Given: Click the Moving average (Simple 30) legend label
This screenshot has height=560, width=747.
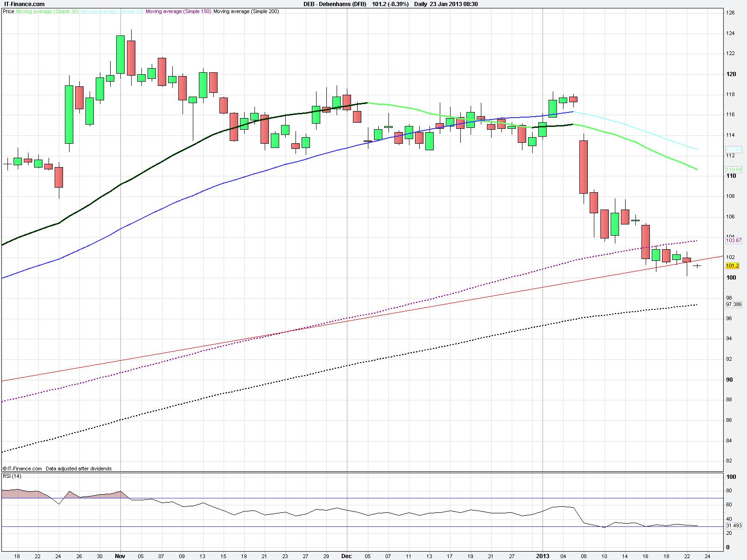Looking at the screenshot, I should tap(47, 11).
